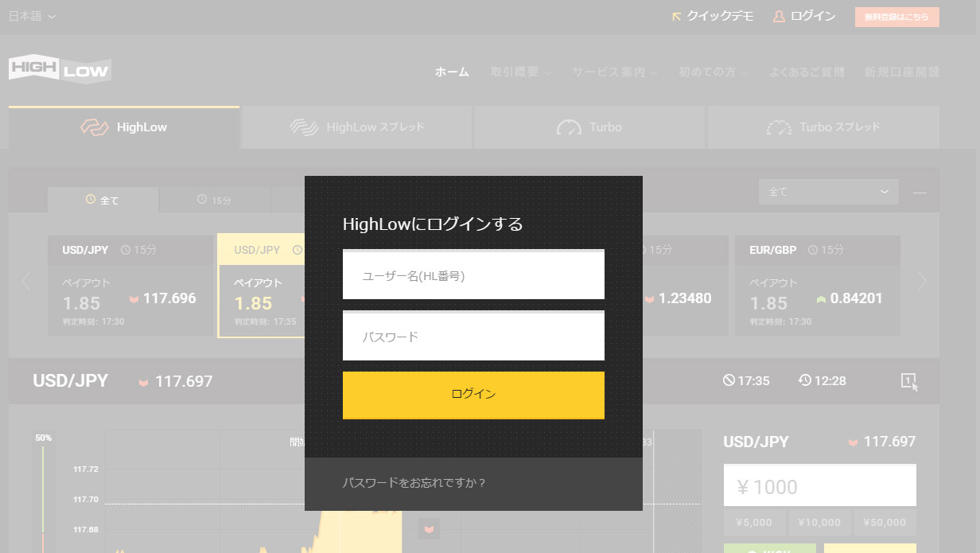Select the 15分 time filter tab
The image size is (980, 553).
click(215, 200)
